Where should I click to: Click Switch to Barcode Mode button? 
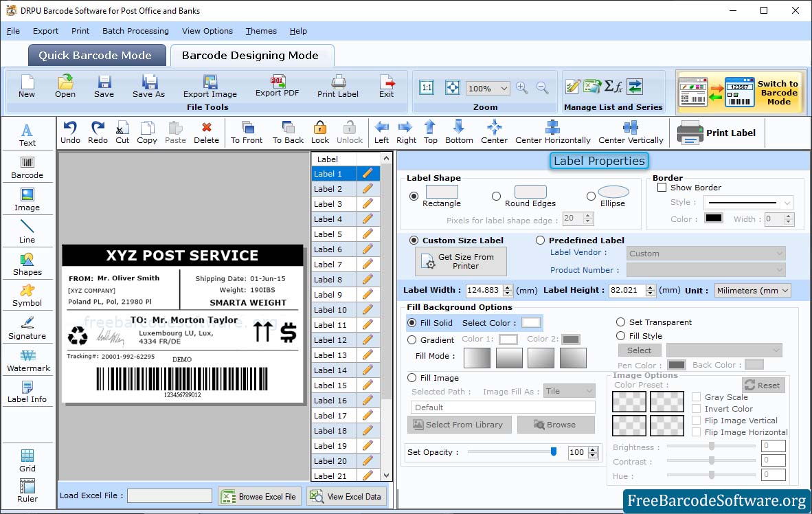741,93
